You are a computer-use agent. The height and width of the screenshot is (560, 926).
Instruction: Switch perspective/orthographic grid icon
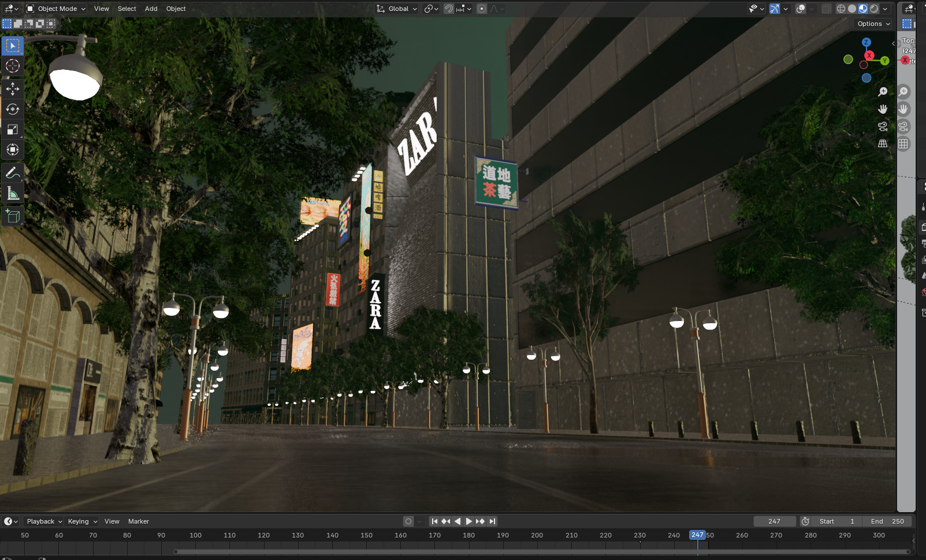click(883, 144)
